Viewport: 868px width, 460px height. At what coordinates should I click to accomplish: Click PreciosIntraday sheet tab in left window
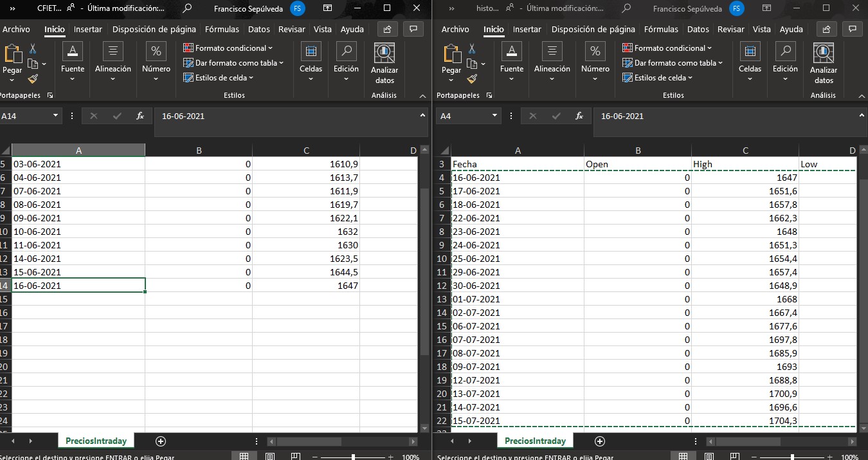click(x=96, y=441)
